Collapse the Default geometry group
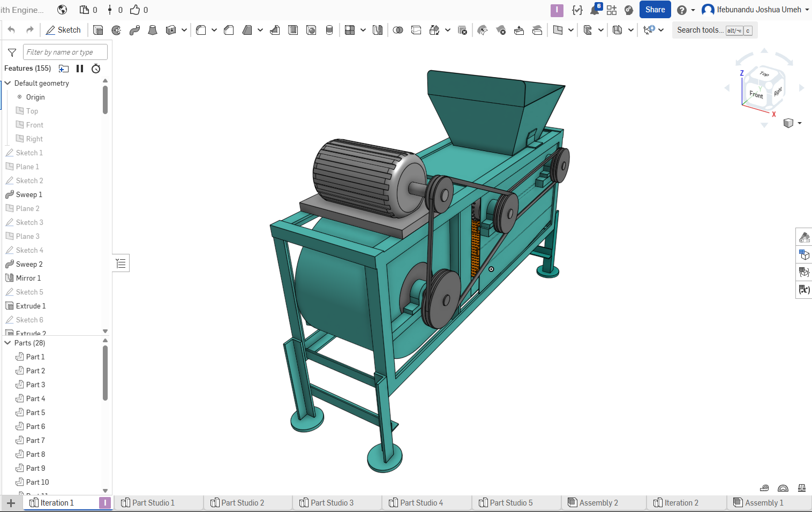The width and height of the screenshot is (812, 512). point(7,83)
